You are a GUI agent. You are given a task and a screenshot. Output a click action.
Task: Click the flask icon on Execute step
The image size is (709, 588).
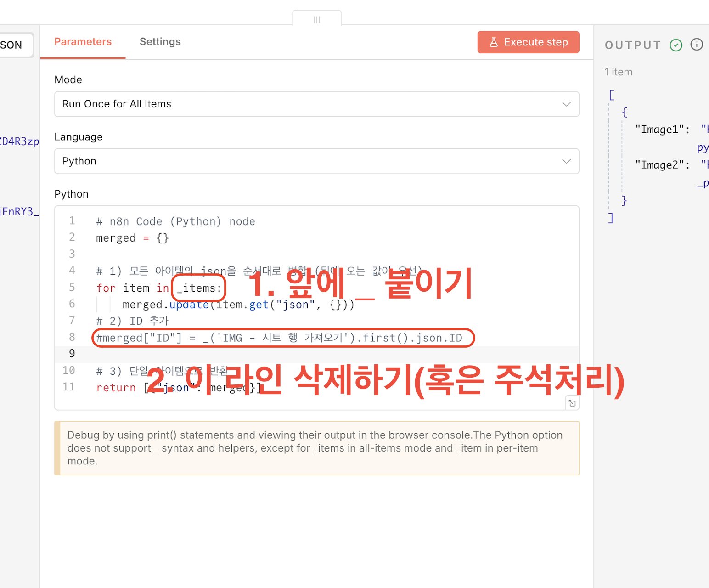494,42
